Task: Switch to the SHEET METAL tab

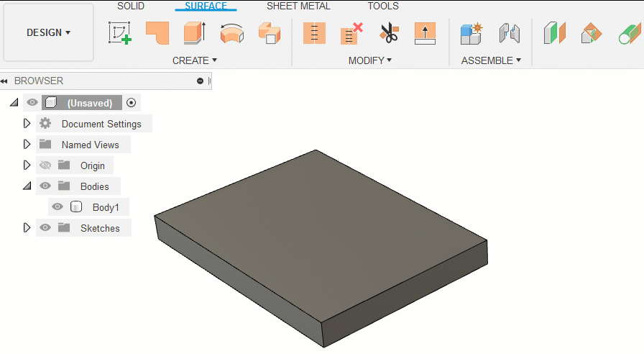Action: (298, 6)
